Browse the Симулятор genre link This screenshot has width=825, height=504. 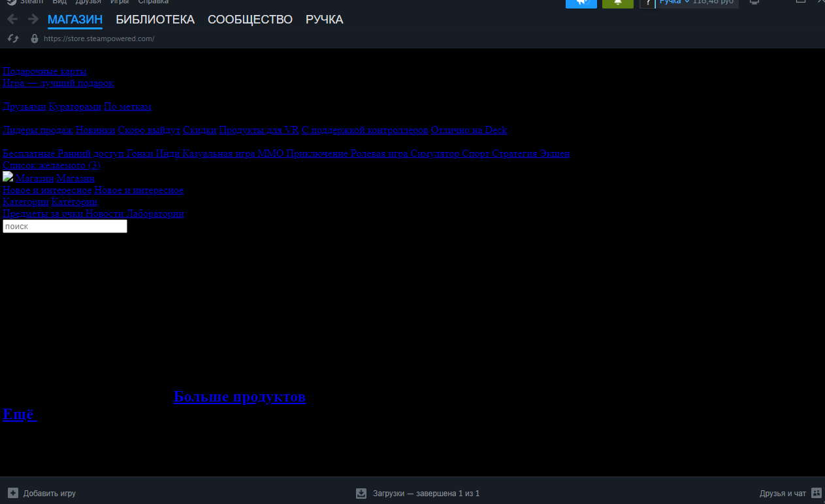[435, 153]
